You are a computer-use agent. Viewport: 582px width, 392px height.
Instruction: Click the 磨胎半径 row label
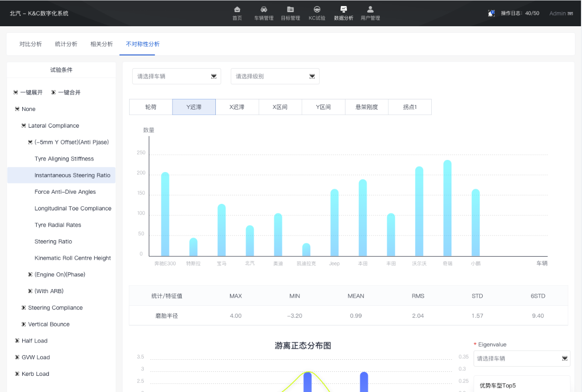[166, 316]
